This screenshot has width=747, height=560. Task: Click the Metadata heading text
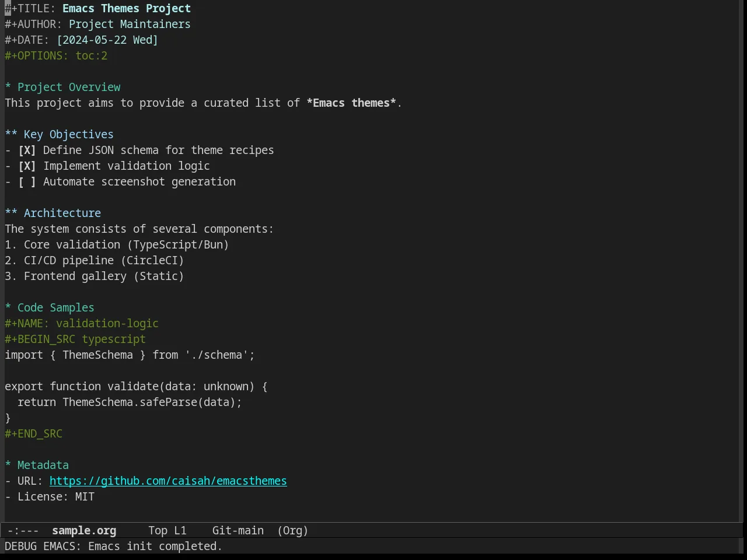click(43, 465)
